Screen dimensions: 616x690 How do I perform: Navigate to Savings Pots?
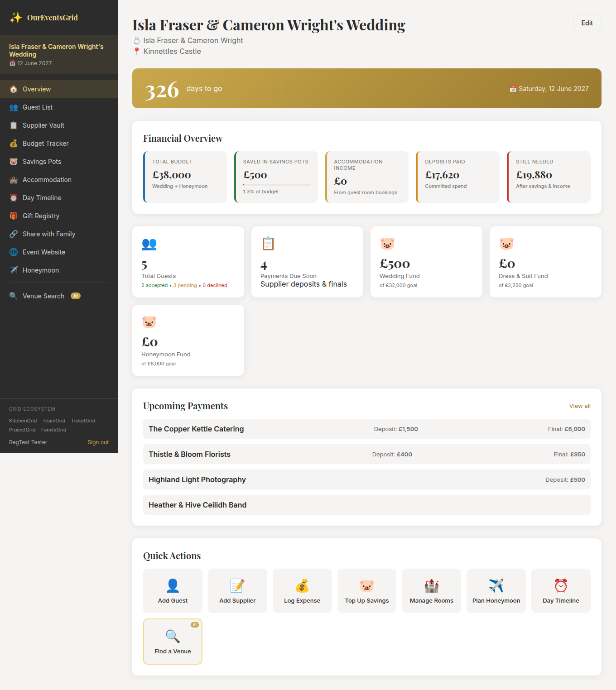click(59, 162)
